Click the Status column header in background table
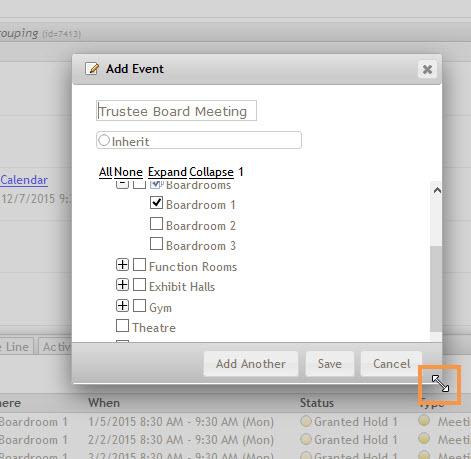Viewport: 471px width, 459px height. click(317, 403)
